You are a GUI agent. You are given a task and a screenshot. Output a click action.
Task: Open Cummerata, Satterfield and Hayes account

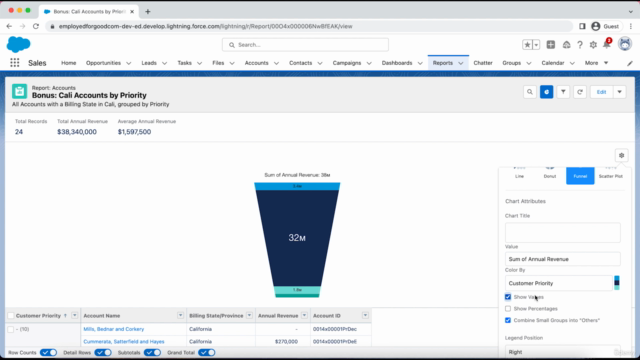124,342
